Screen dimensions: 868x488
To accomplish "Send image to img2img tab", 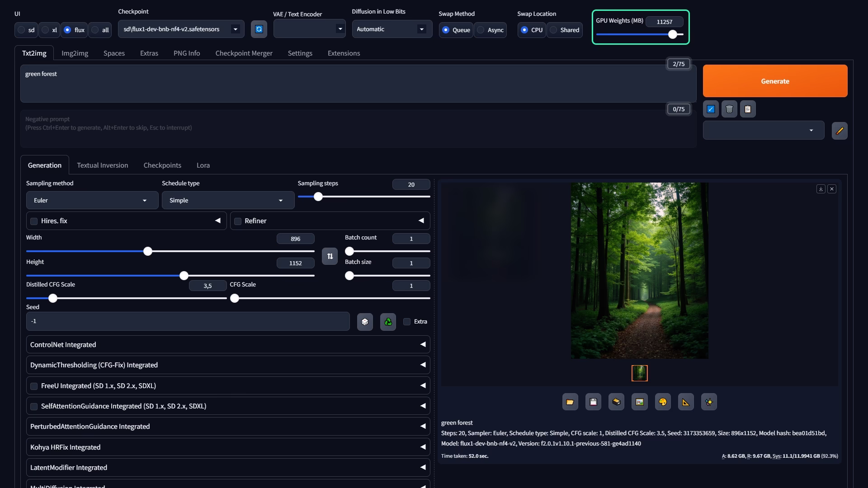I will click(640, 402).
